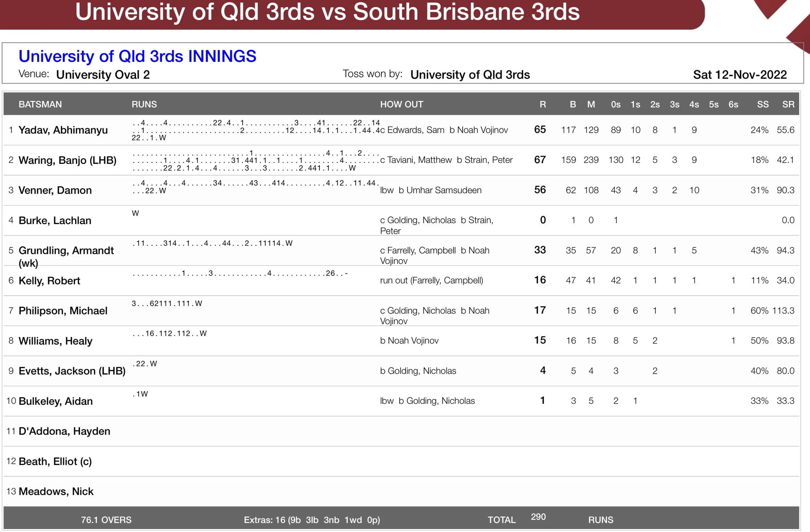The image size is (810, 532).
Task: Click the 4s column header
Action: 694,104
